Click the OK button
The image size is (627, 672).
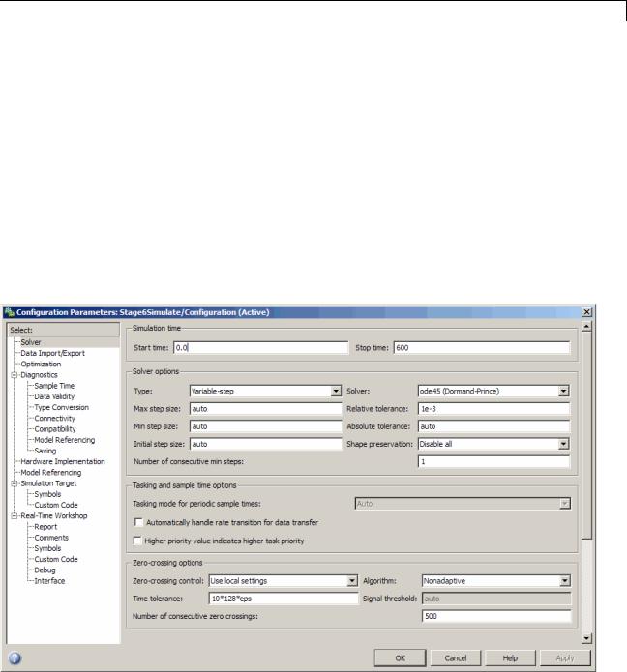[401, 657]
